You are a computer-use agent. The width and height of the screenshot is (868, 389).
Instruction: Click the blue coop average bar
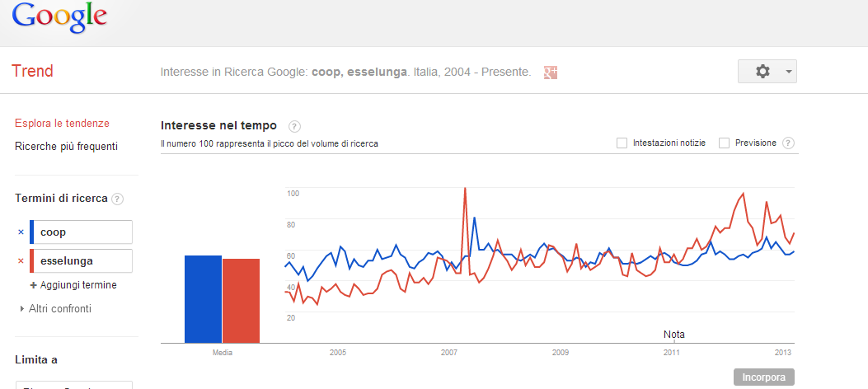[203, 298]
